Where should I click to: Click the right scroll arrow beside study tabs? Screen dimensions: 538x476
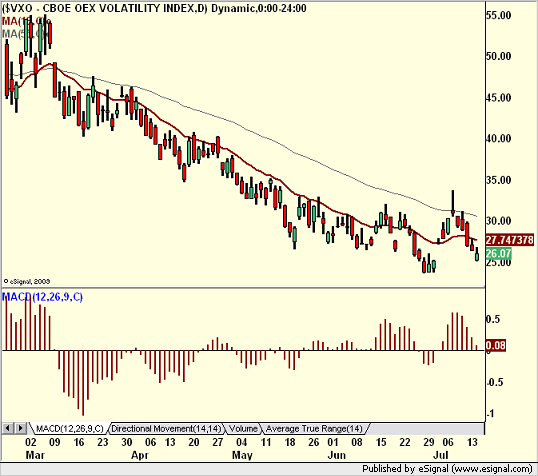point(21,428)
